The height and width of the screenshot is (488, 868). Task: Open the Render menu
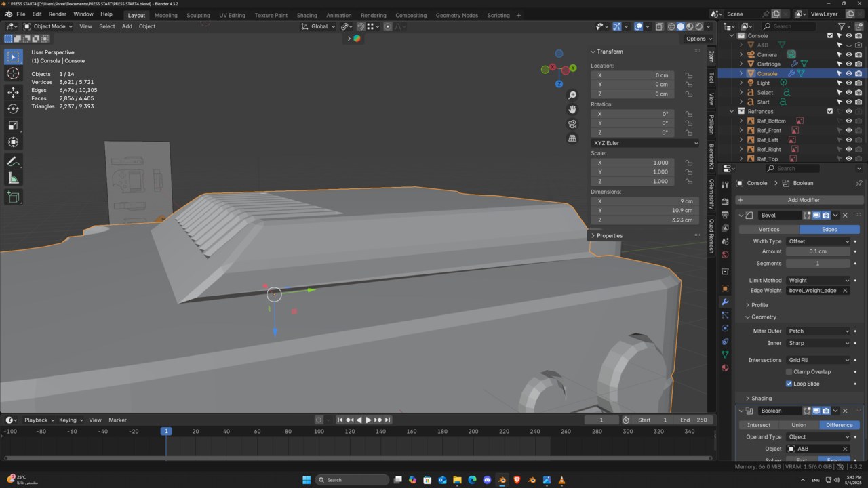pyautogui.click(x=57, y=14)
